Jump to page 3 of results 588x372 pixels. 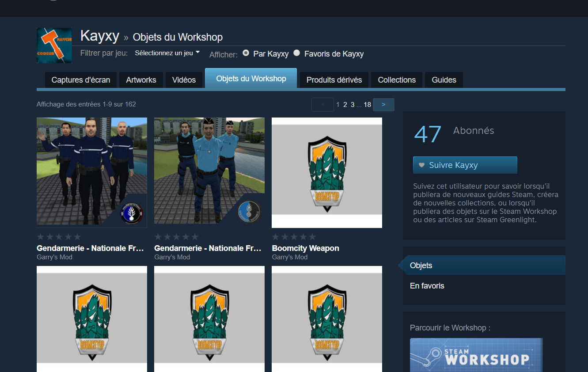click(x=353, y=105)
